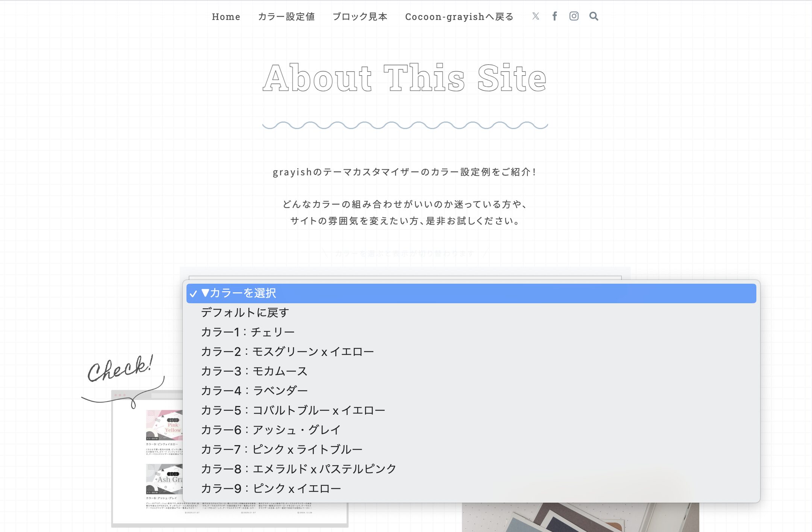Screen dimensions: 812x532
Task: Click the About This Site heading
Action: (404, 78)
